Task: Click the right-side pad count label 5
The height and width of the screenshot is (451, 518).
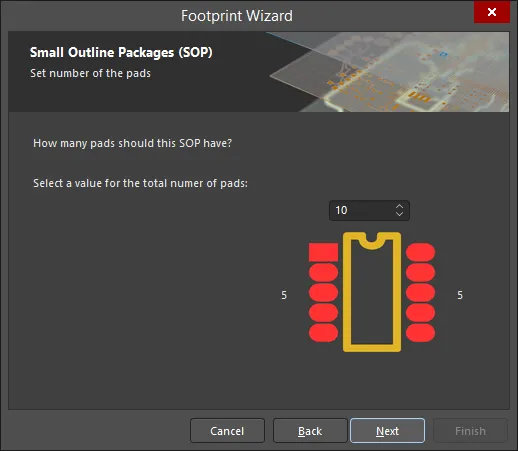Action: tap(460, 295)
